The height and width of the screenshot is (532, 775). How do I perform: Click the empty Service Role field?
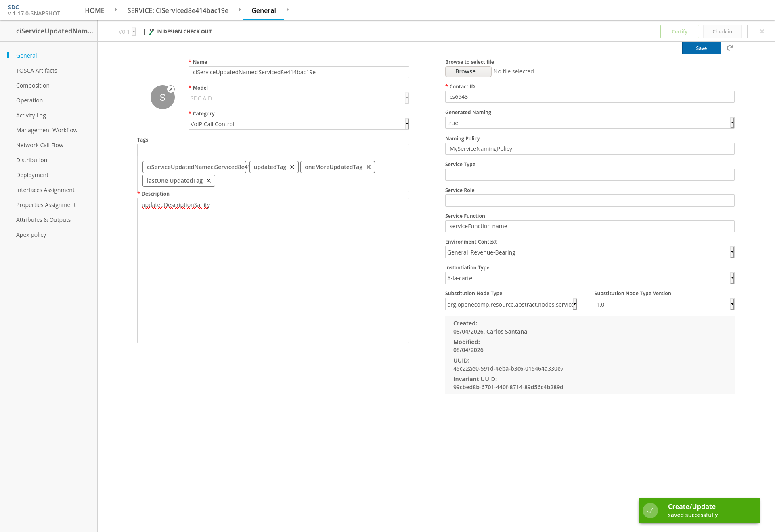pyautogui.click(x=590, y=200)
